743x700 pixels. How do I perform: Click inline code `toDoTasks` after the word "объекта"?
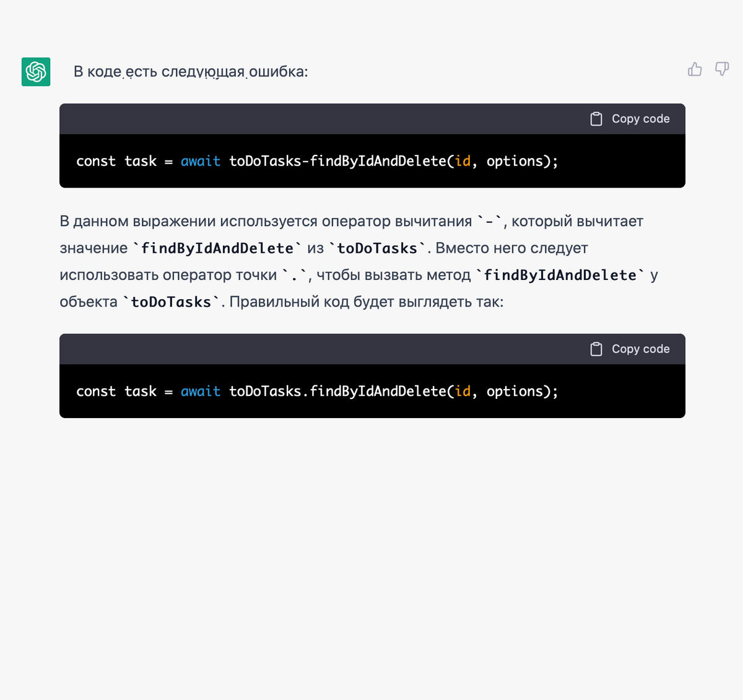[x=171, y=302]
